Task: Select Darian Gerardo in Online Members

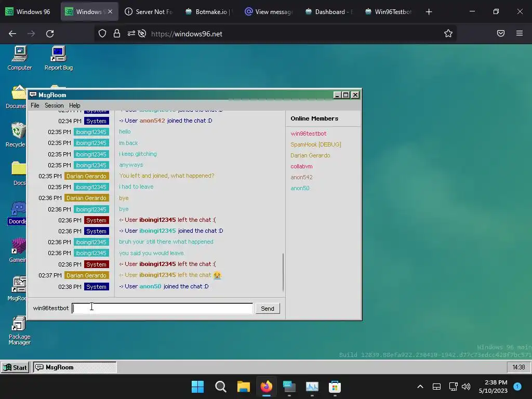Action: pyautogui.click(x=310, y=155)
